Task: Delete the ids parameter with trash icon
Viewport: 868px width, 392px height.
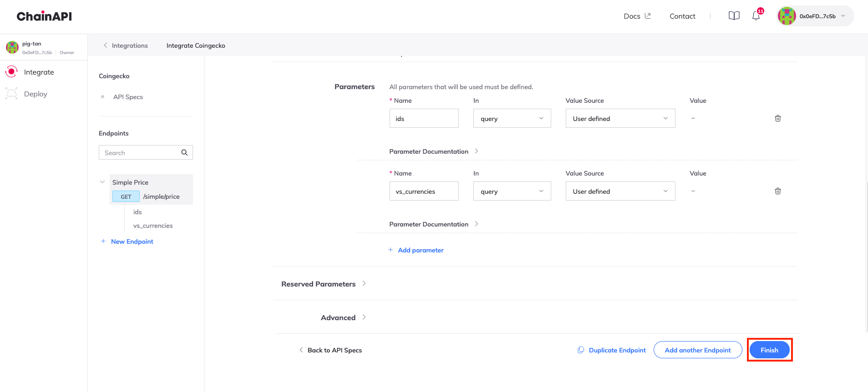Action: pyautogui.click(x=777, y=118)
